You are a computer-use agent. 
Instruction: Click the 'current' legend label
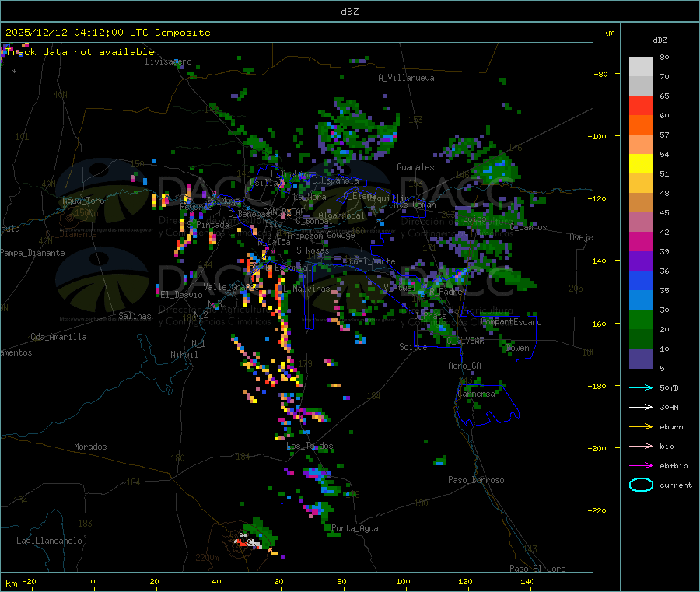click(x=676, y=485)
